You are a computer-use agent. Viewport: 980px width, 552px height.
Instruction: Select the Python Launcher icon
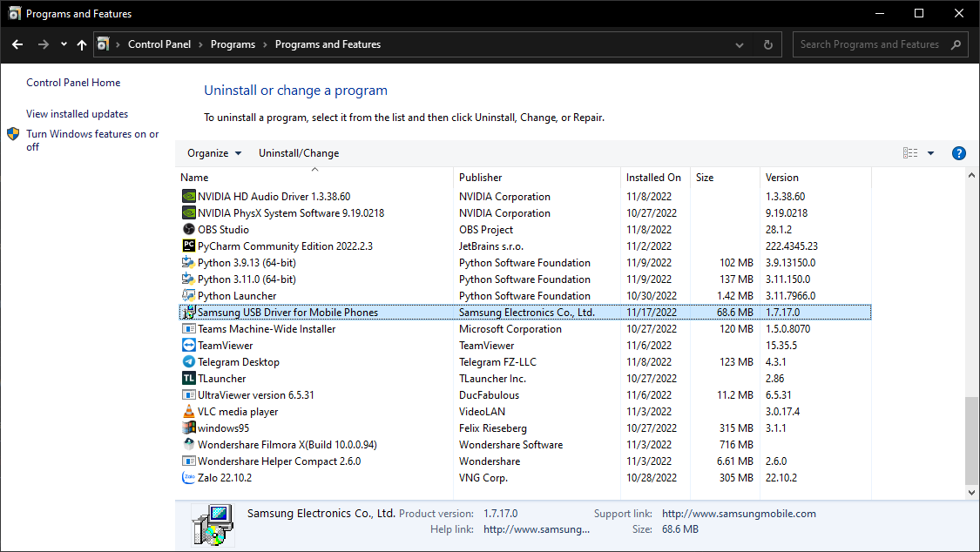click(189, 295)
